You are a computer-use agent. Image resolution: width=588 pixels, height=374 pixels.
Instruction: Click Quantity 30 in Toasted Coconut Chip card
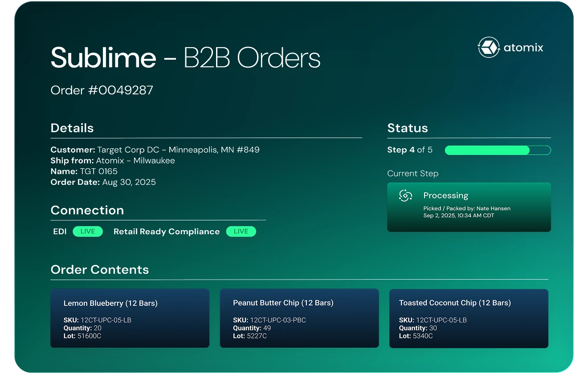418,328
